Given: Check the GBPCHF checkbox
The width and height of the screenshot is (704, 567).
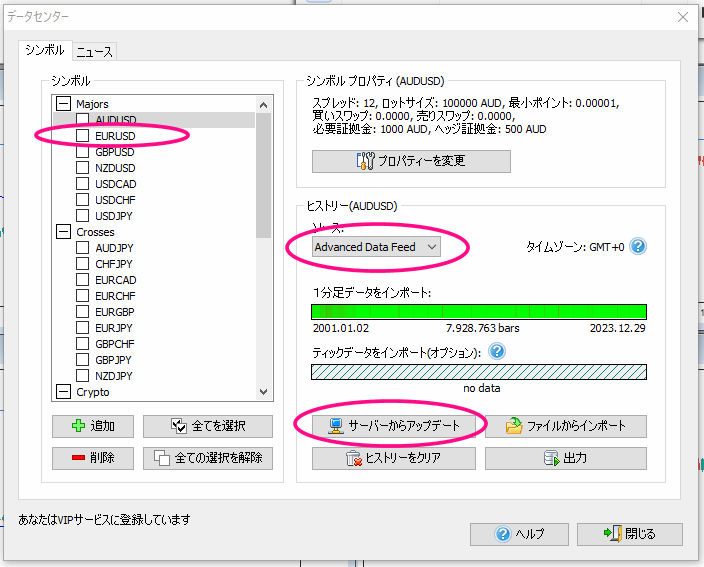Looking at the screenshot, I should pyautogui.click(x=82, y=343).
